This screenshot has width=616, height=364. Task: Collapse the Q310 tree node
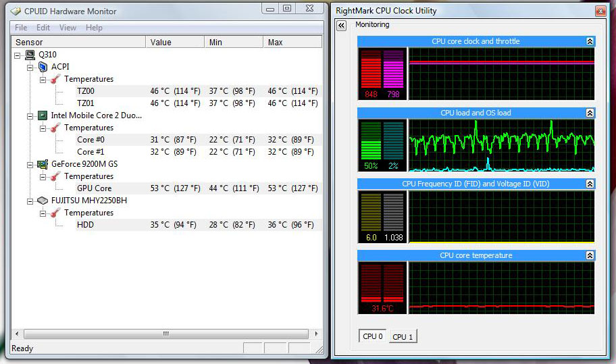pos(17,56)
